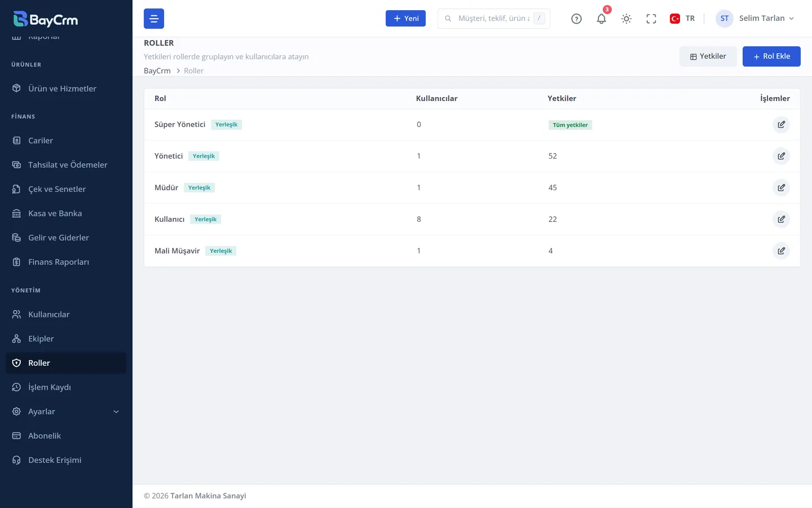Edit the Süper Yönetici role

coord(781,125)
